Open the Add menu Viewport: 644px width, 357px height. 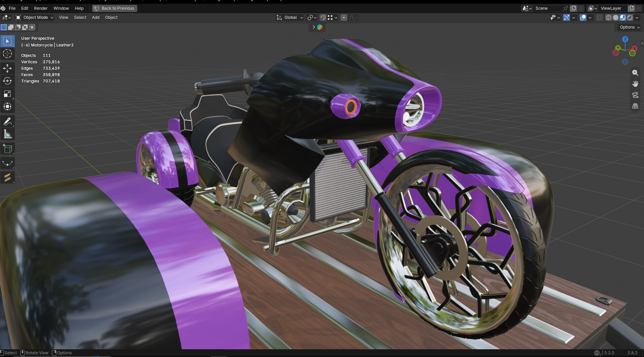(96, 18)
